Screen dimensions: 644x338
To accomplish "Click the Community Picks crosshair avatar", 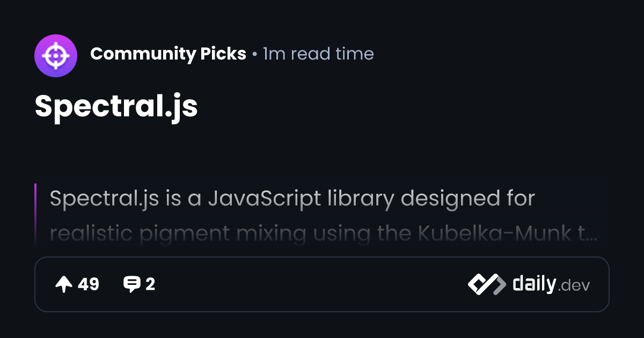I will click(56, 56).
